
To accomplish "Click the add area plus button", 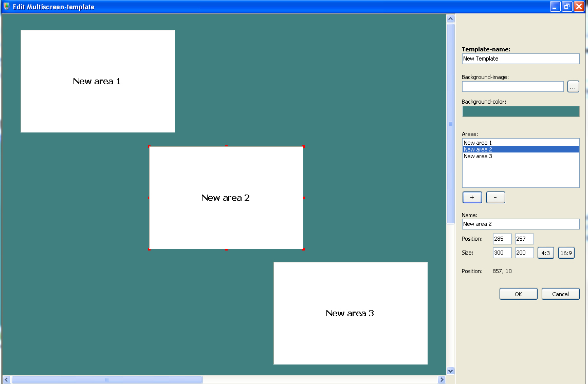I will point(472,198).
